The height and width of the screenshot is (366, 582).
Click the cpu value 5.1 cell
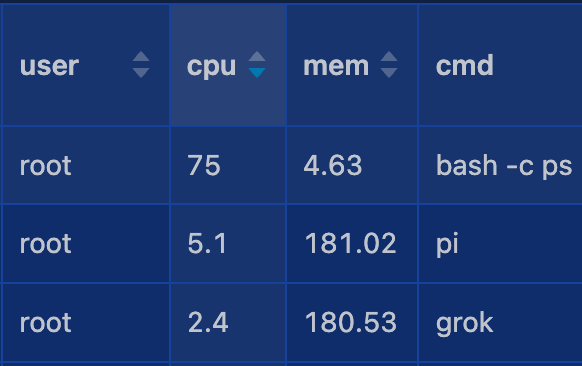click(228, 244)
